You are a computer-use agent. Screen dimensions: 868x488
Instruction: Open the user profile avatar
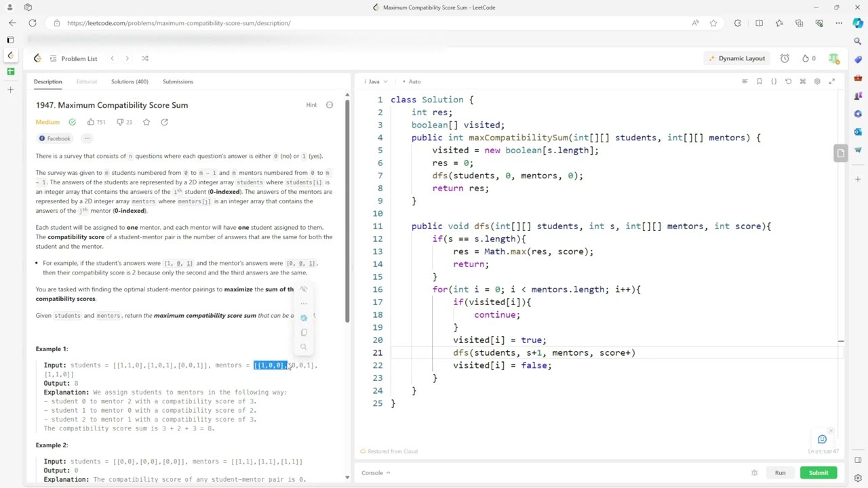pyautogui.click(x=833, y=58)
